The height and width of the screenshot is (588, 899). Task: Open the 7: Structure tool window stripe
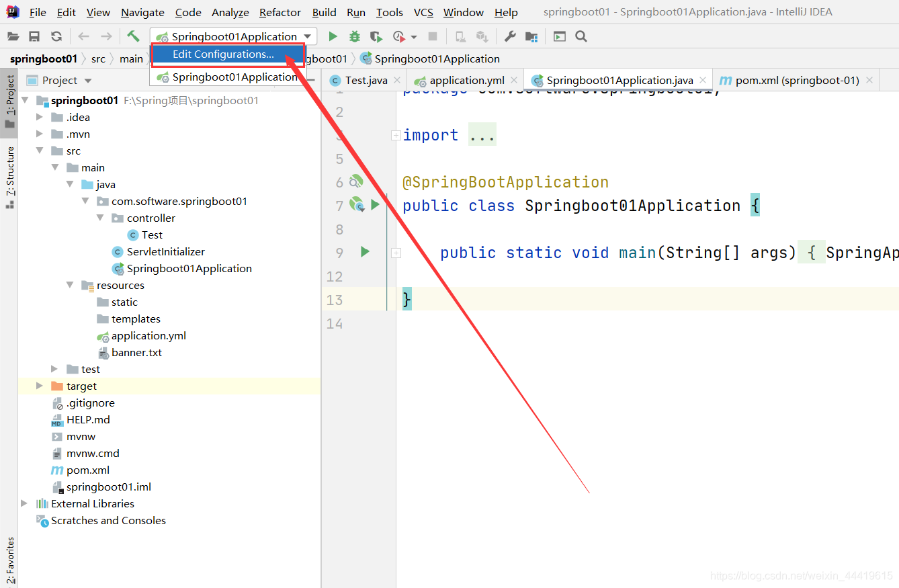tap(10, 177)
